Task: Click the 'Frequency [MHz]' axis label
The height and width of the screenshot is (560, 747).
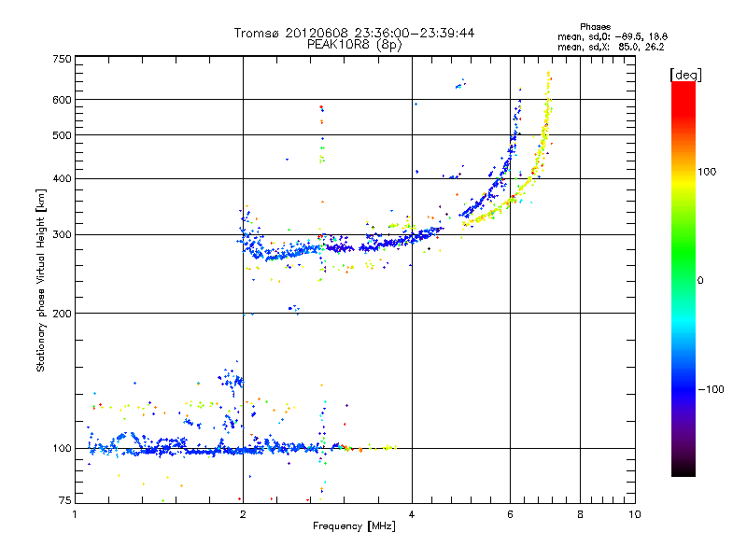Action: [x=354, y=526]
